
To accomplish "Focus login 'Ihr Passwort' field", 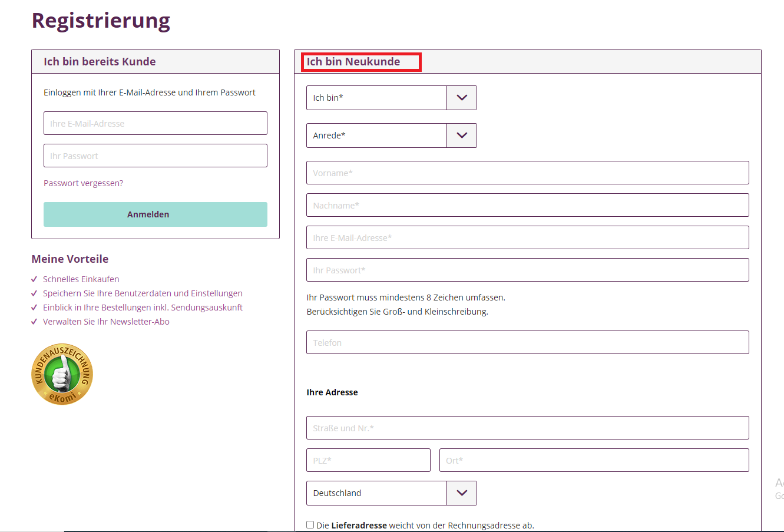I will click(x=156, y=156).
